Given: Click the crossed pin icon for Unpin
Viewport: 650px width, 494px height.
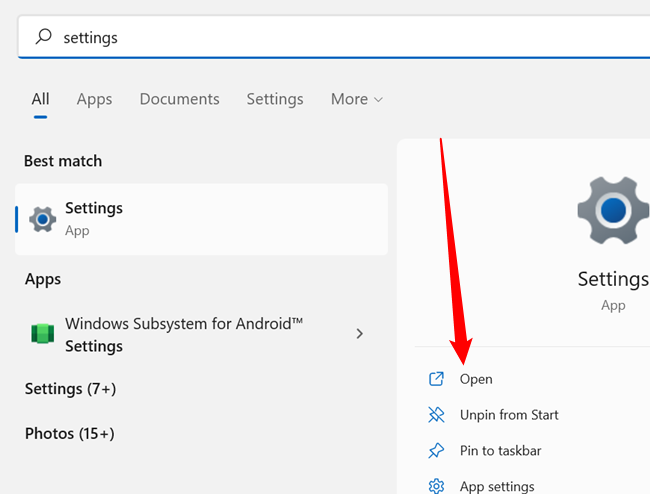Looking at the screenshot, I should pyautogui.click(x=436, y=414).
